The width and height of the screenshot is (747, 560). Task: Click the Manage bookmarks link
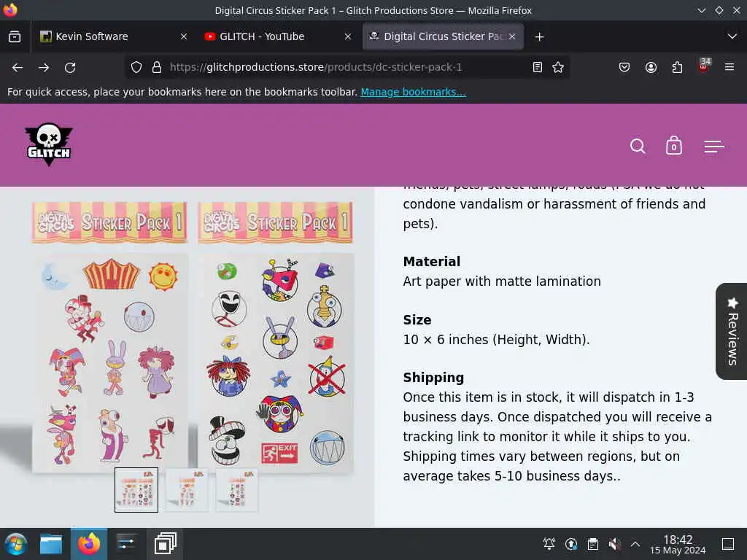pyautogui.click(x=413, y=92)
